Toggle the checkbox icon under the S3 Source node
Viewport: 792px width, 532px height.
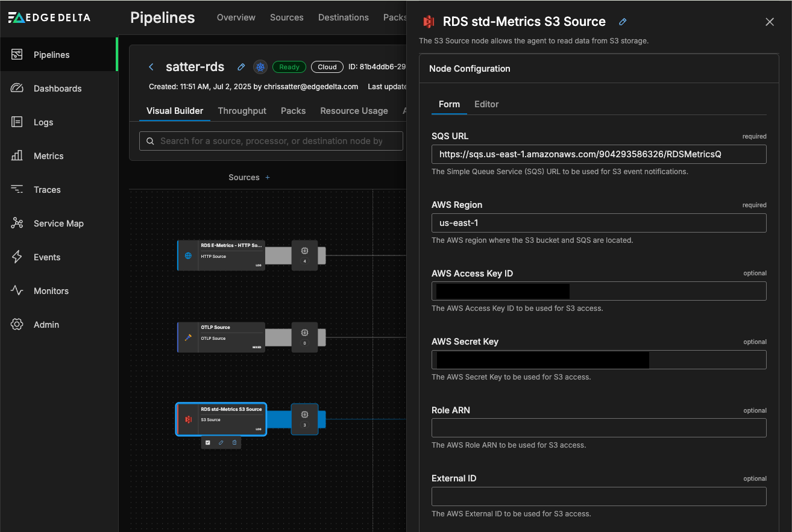point(207,442)
